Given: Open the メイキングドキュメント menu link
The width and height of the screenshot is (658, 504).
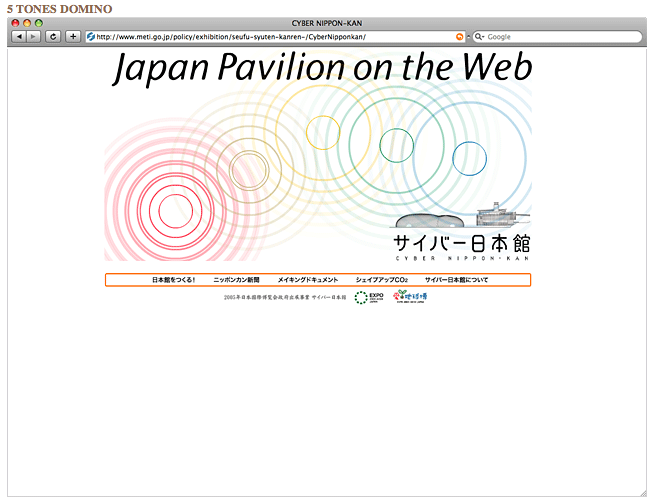Looking at the screenshot, I should [308, 280].
